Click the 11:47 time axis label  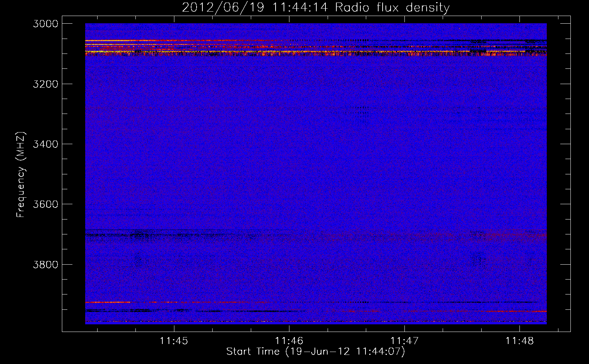pos(404,341)
